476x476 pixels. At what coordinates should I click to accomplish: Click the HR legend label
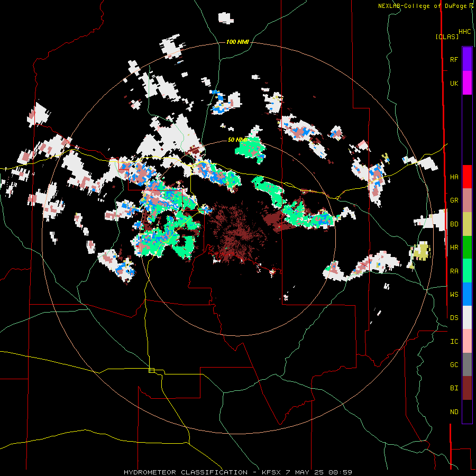(454, 248)
